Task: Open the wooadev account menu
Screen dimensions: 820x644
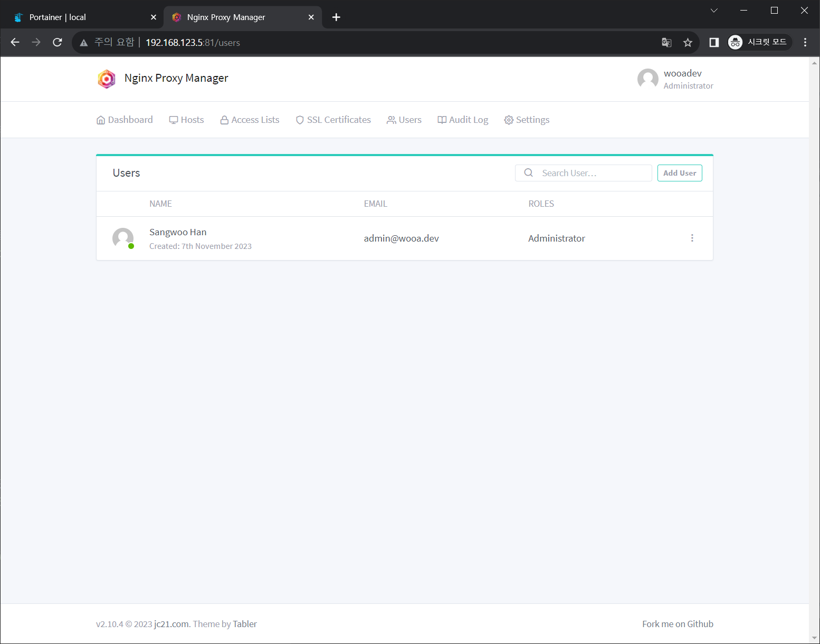Action: pyautogui.click(x=675, y=79)
